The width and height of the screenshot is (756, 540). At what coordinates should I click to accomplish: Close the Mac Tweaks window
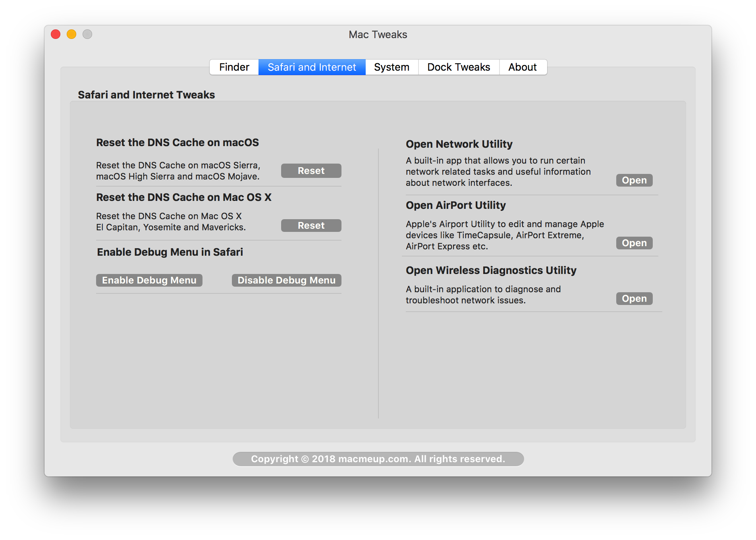56,35
